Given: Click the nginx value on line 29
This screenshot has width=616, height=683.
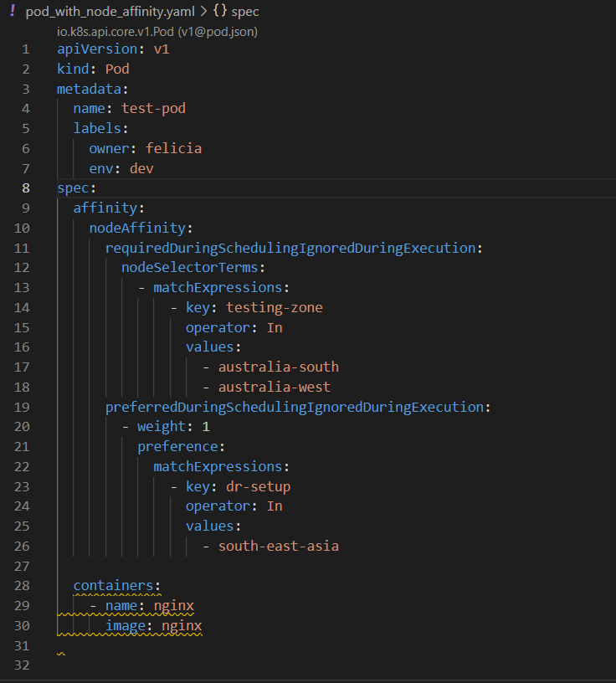Looking at the screenshot, I should 174,606.
